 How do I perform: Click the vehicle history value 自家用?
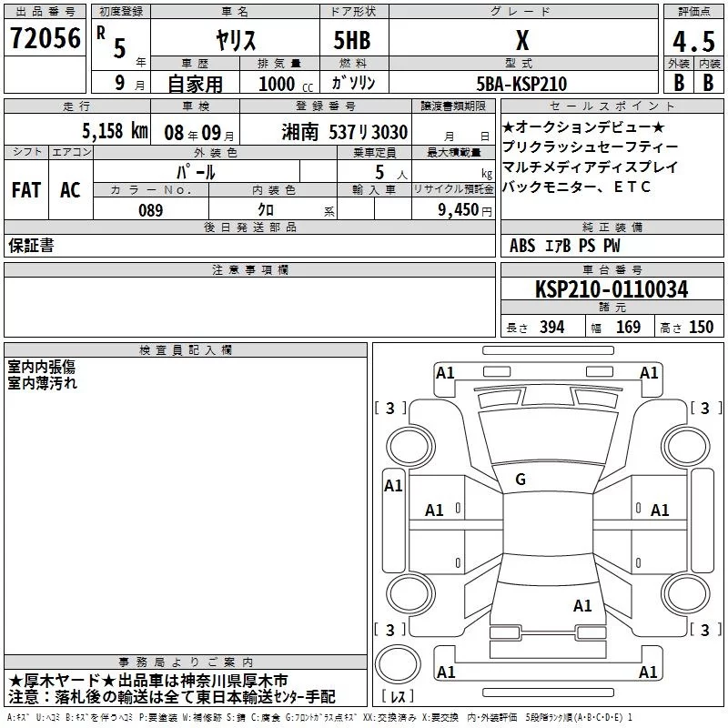[x=195, y=84]
